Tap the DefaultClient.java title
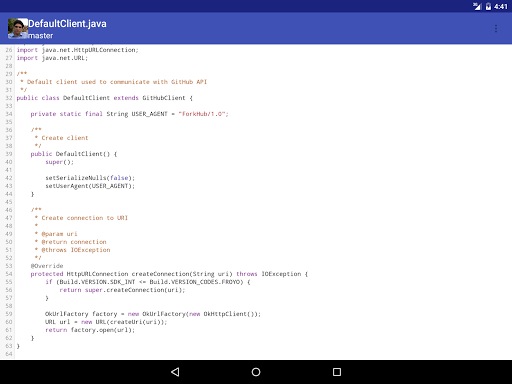The width and height of the screenshot is (512, 384). pyautogui.click(x=67, y=24)
